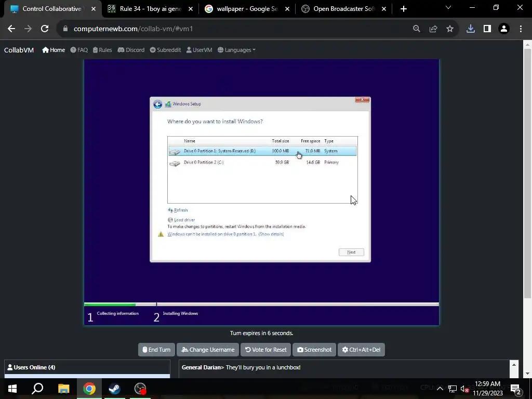Click Load driver link
This screenshot has width=532, height=399.
tap(181, 220)
